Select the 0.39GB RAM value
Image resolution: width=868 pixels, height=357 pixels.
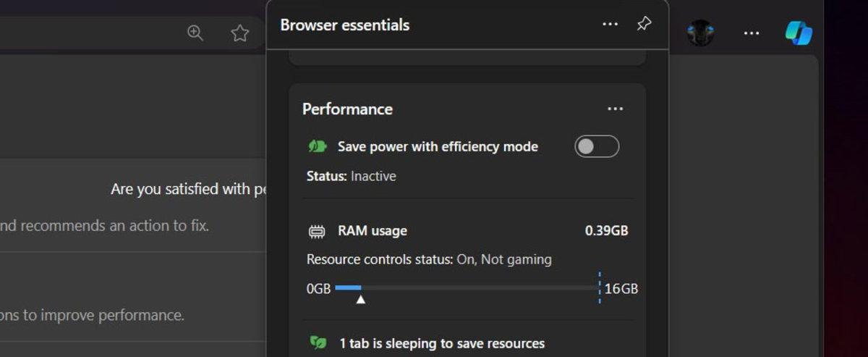(x=606, y=231)
